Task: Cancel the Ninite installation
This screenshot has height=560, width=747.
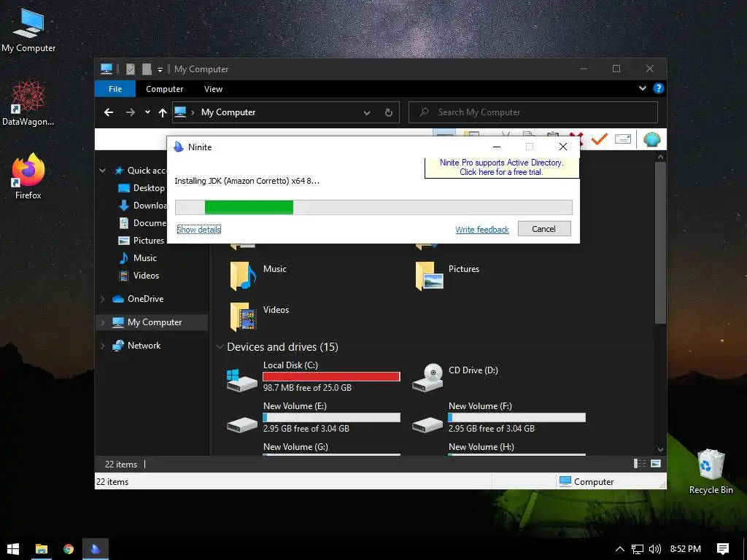Action: (544, 229)
